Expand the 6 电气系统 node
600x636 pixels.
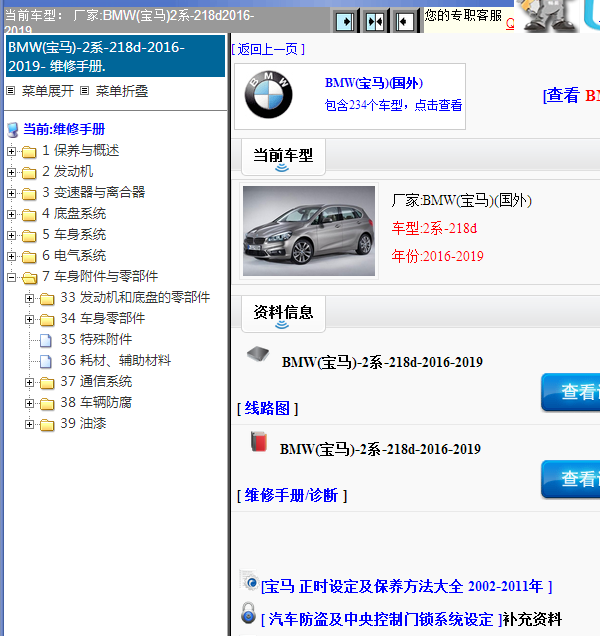pyautogui.click(x=11, y=256)
